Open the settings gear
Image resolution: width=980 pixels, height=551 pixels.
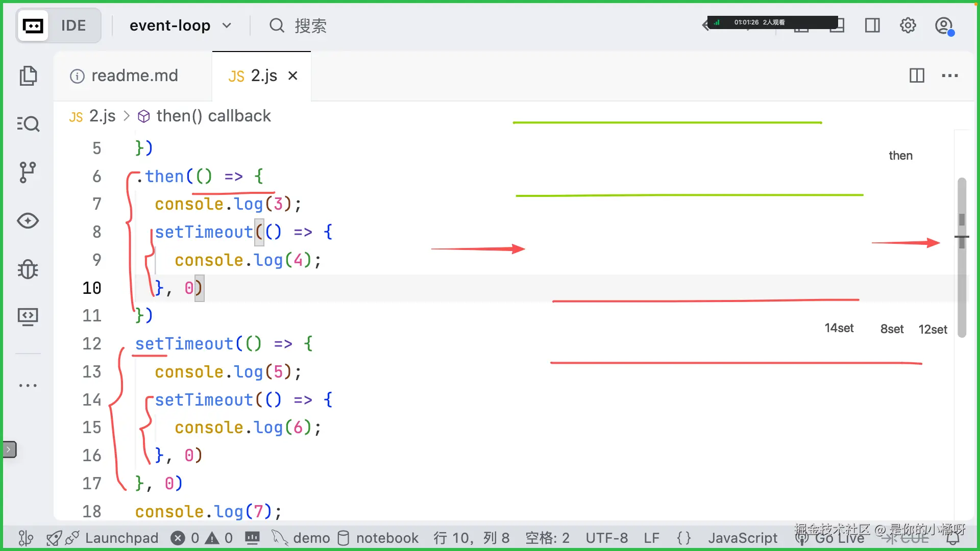click(x=908, y=25)
